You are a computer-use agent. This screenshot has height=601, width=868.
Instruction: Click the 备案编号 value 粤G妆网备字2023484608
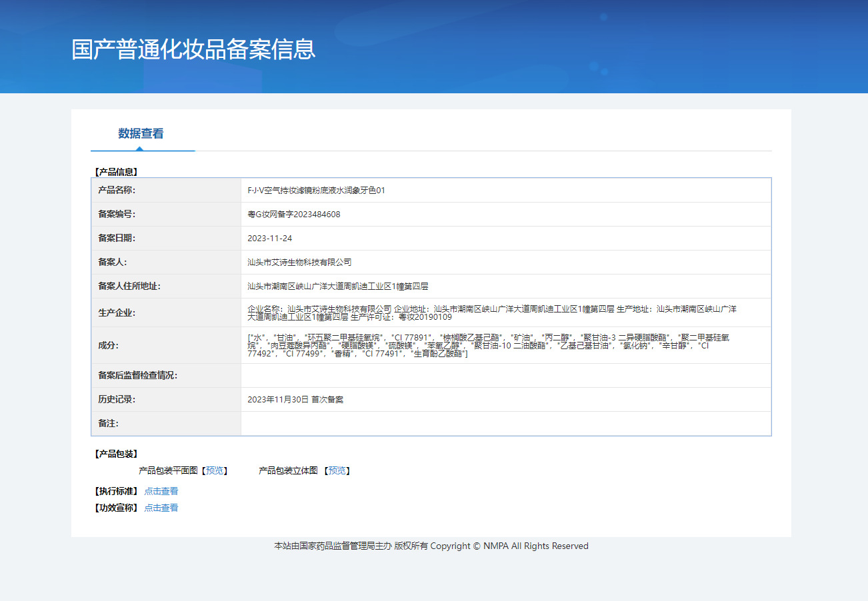pos(294,215)
